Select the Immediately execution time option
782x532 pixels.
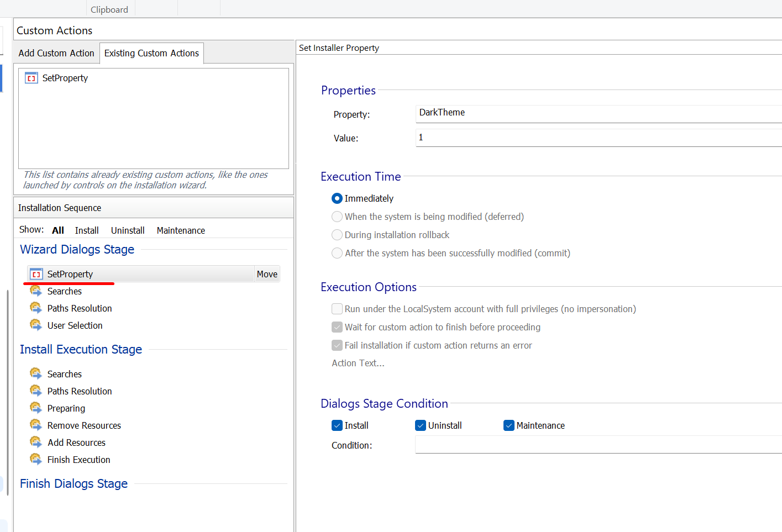coord(337,198)
